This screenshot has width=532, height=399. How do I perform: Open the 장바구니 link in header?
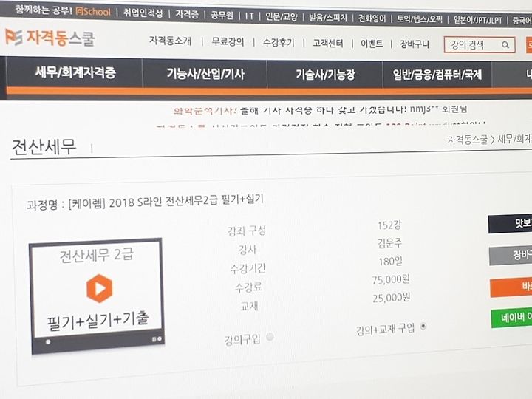click(x=415, y=44)
